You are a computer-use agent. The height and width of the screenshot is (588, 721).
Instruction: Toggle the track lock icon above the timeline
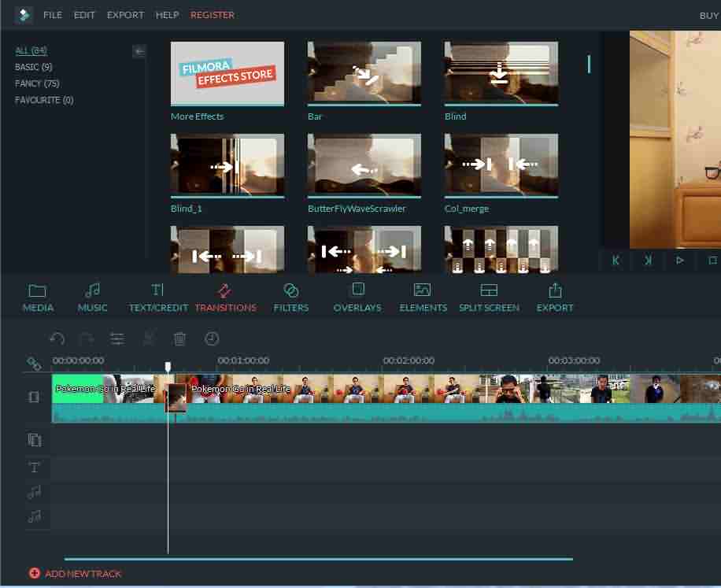[34, 364]
